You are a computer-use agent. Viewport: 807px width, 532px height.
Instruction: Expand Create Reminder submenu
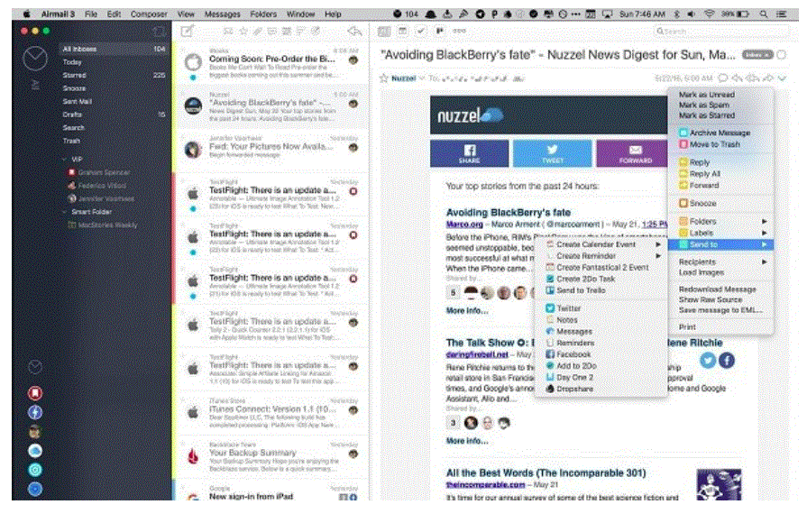click(x=601, y=256)
